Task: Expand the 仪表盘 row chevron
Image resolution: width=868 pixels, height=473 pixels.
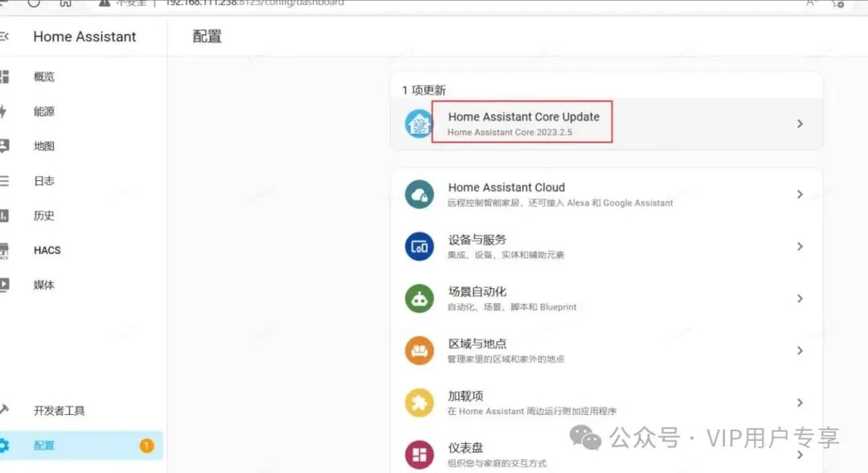Action: [800, 454]
